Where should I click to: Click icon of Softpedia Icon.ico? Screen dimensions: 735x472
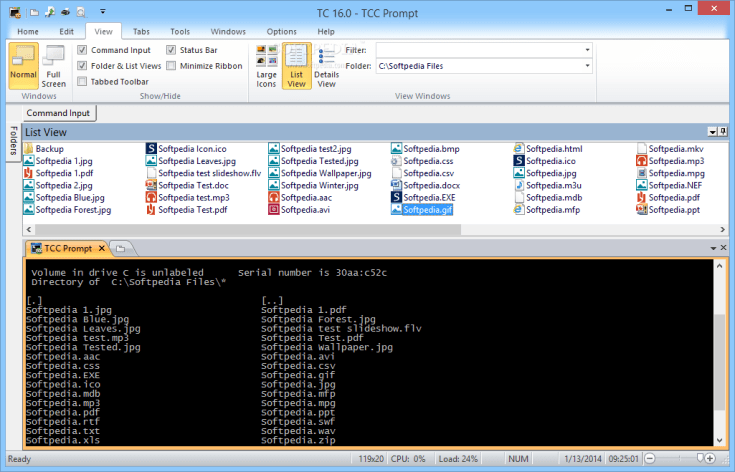pos(151,149)
